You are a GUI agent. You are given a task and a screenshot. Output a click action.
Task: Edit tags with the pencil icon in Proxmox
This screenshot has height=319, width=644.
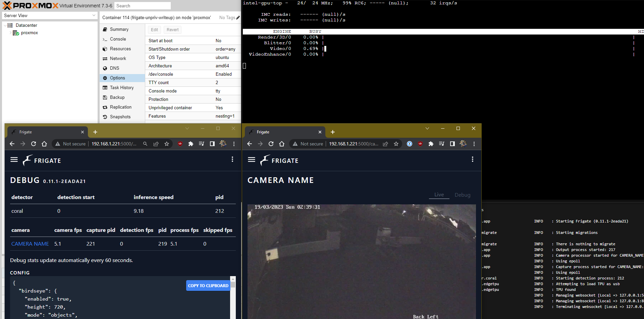[x=238, y=17]
